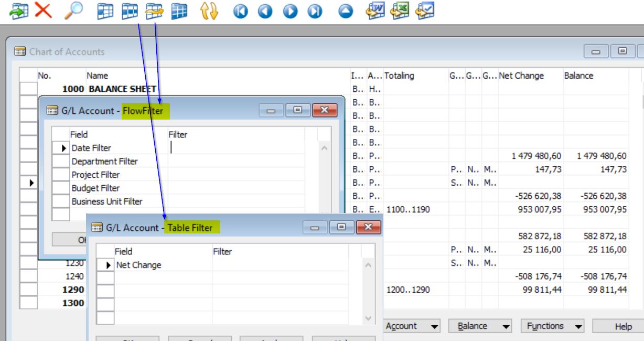Minimize the FlowFilter window

click(271, 110)
